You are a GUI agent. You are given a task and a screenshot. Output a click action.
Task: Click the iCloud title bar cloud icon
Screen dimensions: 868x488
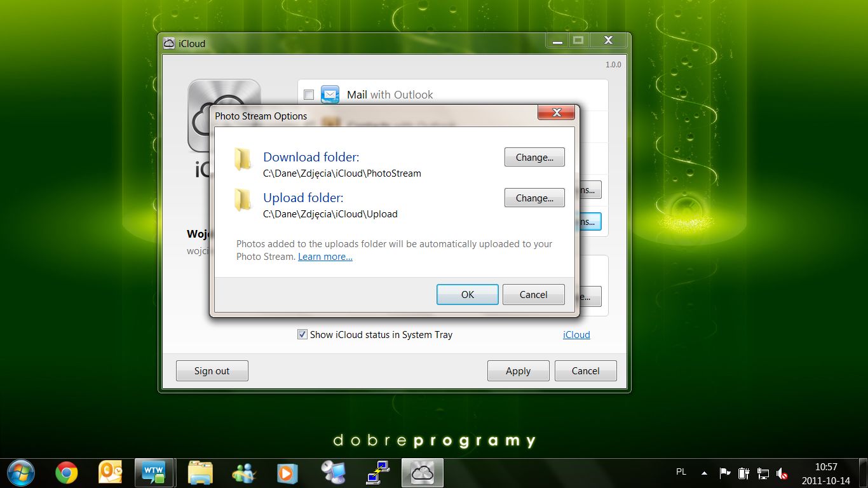coord(169,43)
